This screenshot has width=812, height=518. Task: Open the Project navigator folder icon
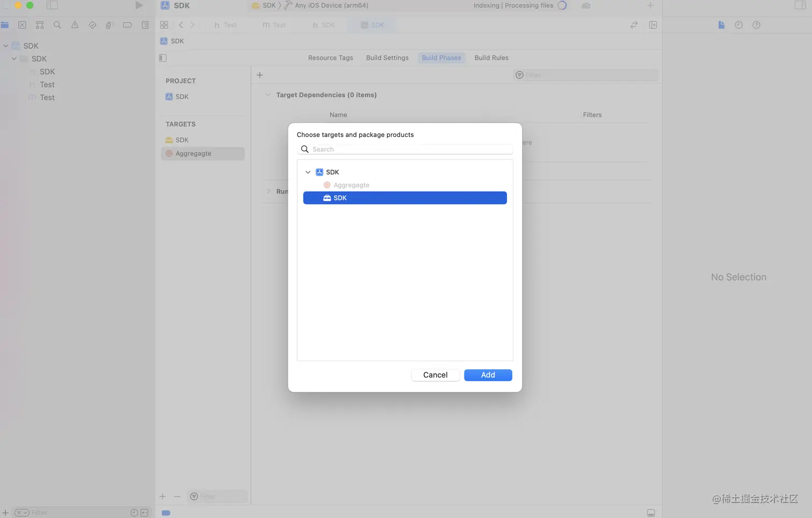(x=5, y=25)
